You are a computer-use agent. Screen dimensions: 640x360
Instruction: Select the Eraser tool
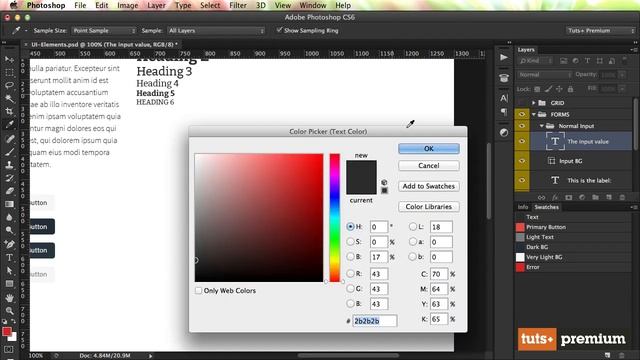[x=9, y=191]
